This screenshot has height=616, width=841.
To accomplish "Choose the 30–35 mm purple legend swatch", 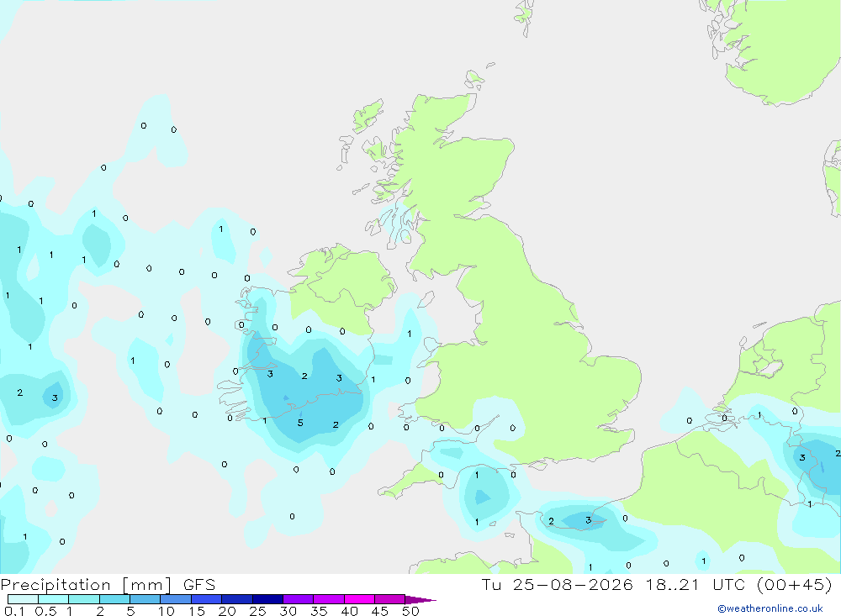I will 299,599.
